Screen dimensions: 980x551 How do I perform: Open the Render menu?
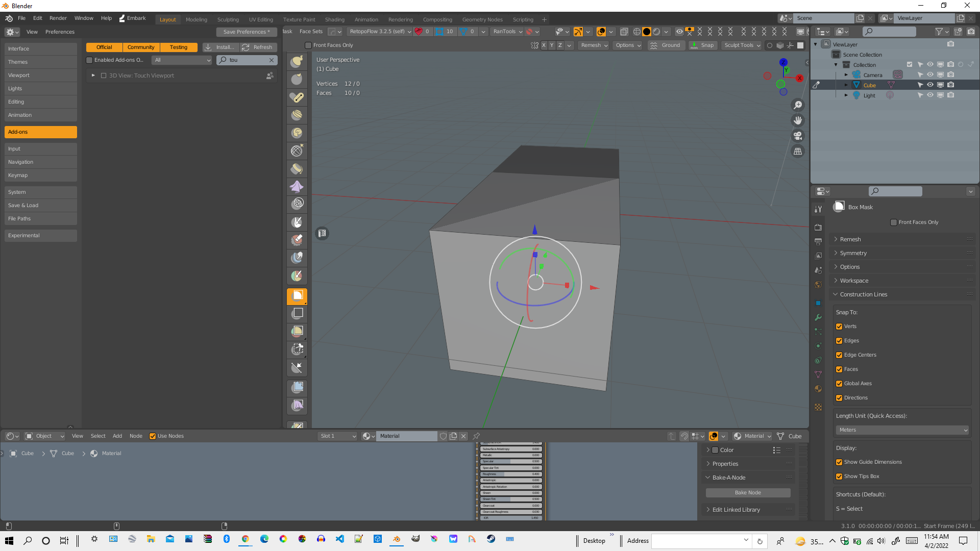tap(58, 18)
